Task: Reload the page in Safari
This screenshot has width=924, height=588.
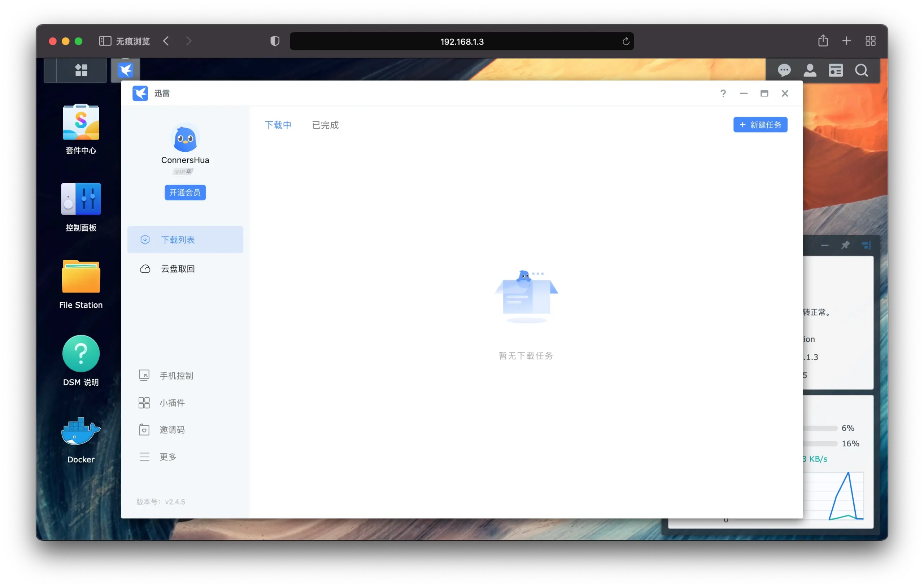Action: click(626, 42)
